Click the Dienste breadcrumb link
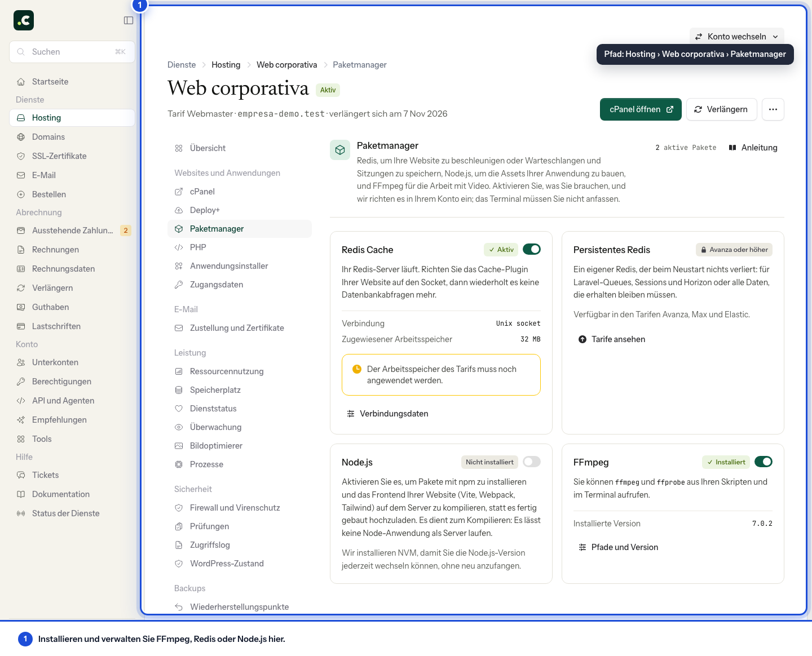 tap(182, 65)
